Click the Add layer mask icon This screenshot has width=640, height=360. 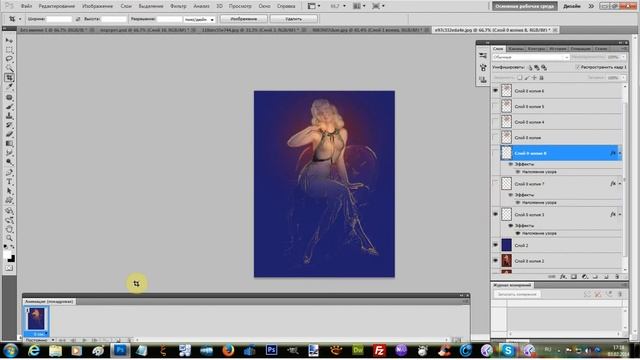click(x=574, y=277)
